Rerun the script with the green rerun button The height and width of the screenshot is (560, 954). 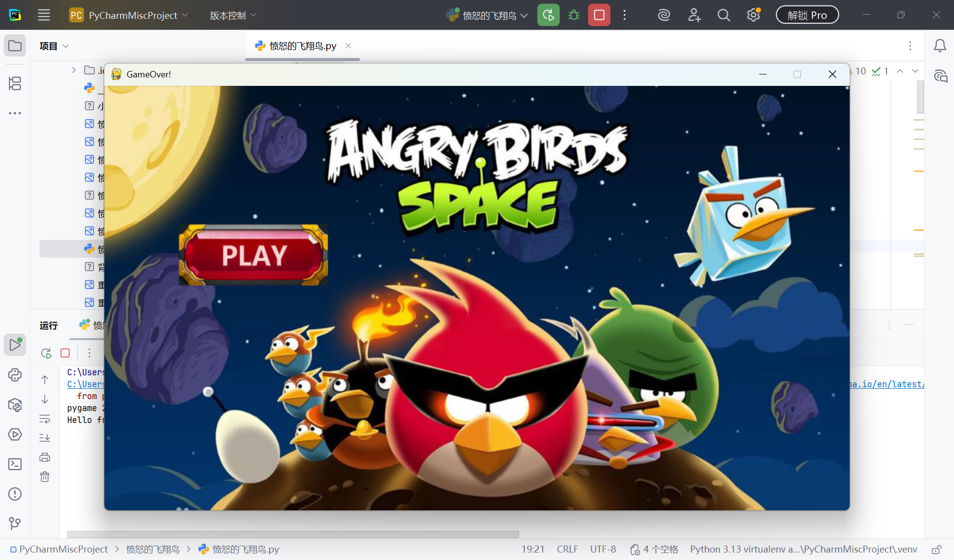(549, 15)
